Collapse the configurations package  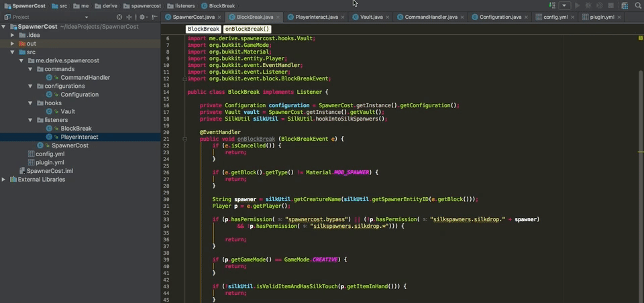point(30,86)
